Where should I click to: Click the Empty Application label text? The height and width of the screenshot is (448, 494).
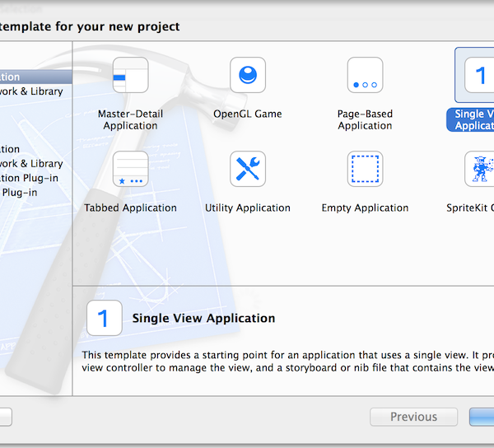365,208
